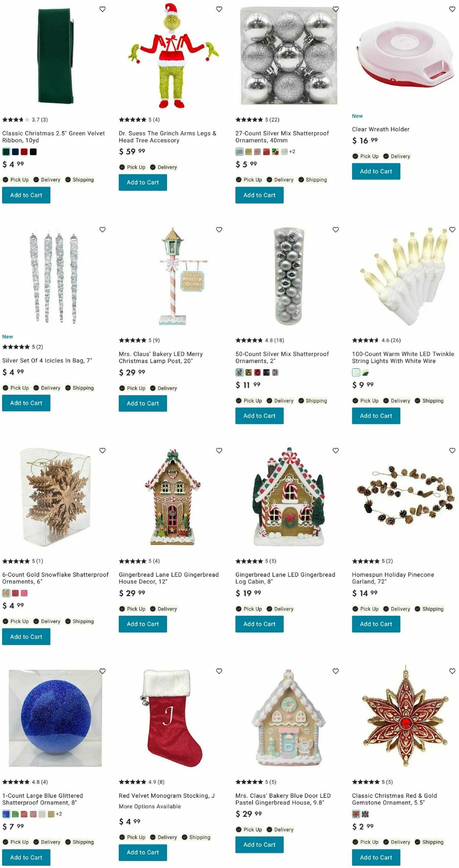Image resolution: width=459 pixels, height=868 pixels.
Task: Click heart on Gingerbread Log Cabin
Action: pos(336,451)
